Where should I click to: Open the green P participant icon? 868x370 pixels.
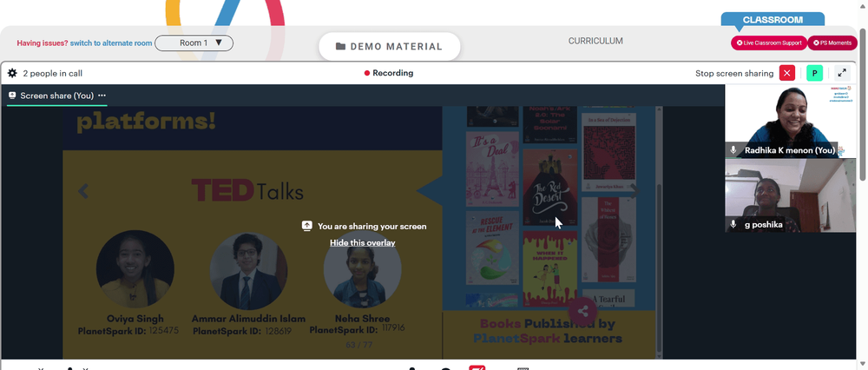pos(814,73)
